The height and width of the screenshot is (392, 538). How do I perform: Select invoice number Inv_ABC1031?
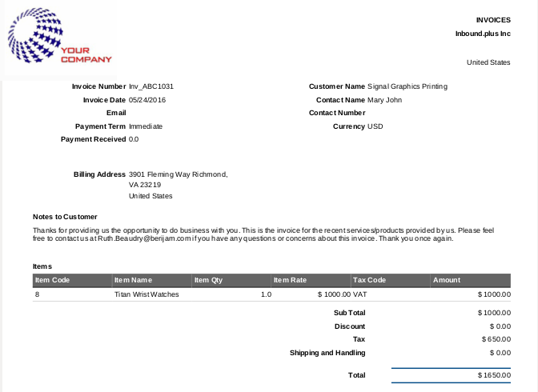coord(151,86)
